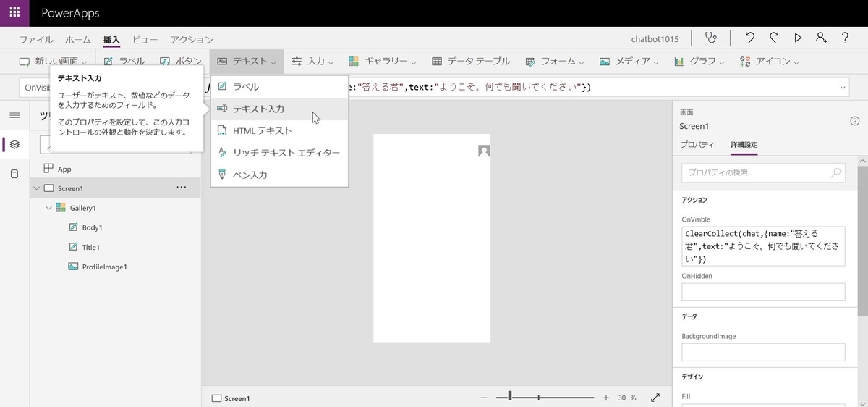Viewport: 868px width, 407px height.
Task: Click the BackgroundImage property field
Action: (763, 352)
